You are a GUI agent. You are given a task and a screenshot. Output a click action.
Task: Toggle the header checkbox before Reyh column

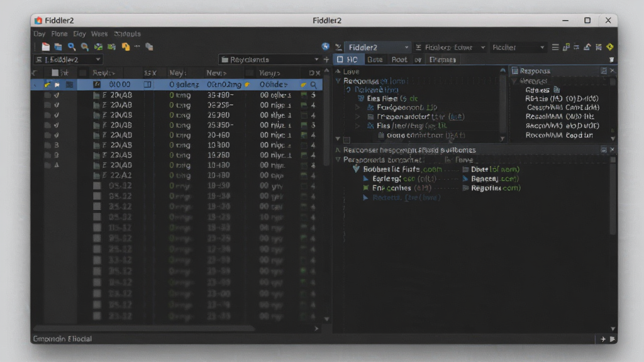click(83, 73)
